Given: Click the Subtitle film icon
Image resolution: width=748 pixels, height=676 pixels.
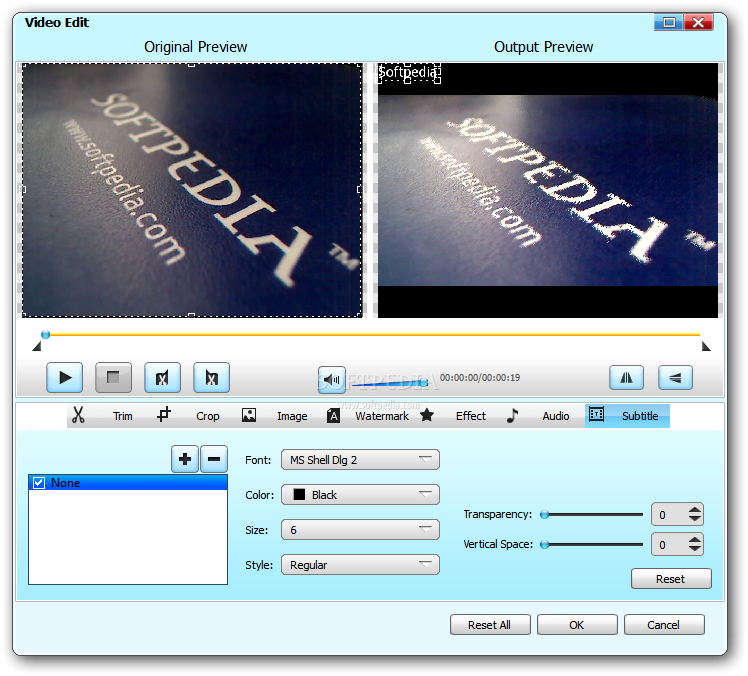Looking at the screenshot, I should point(596,414).
